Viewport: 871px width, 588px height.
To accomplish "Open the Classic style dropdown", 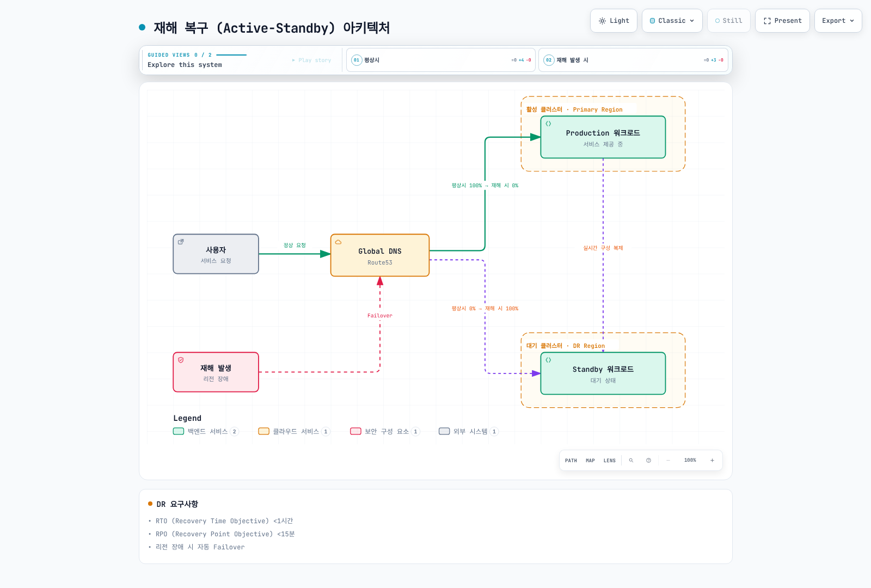I will 672,21.
